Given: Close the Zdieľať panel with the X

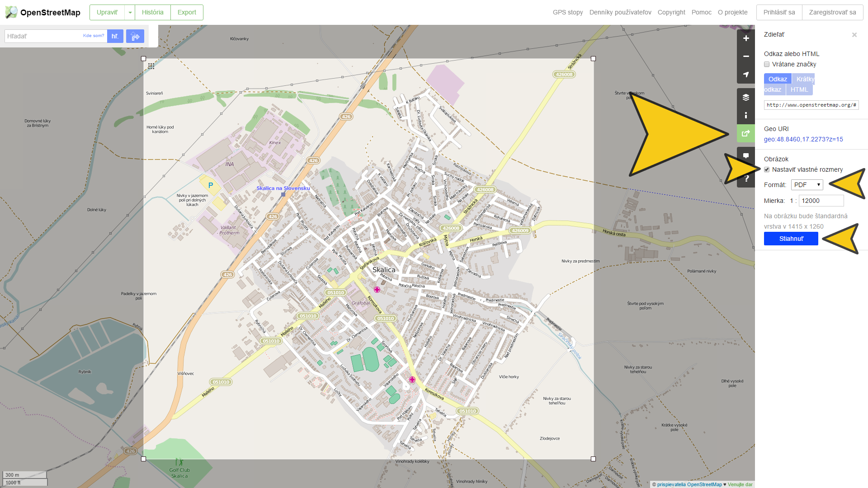Looking at the screenshot, I should point(854,35).
